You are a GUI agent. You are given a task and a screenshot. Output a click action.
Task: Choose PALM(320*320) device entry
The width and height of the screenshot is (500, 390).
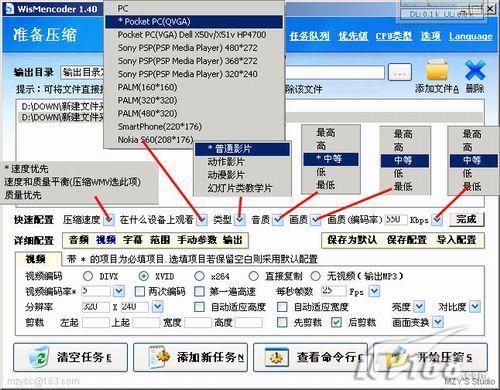194,100
